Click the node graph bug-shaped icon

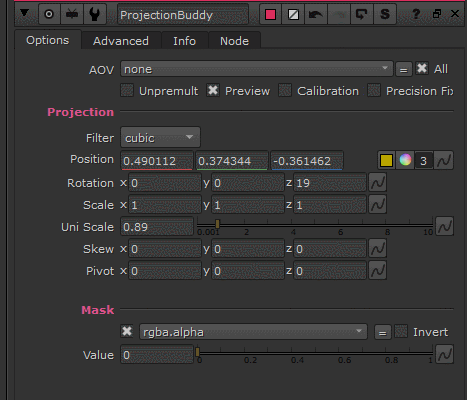coord(72,14)
